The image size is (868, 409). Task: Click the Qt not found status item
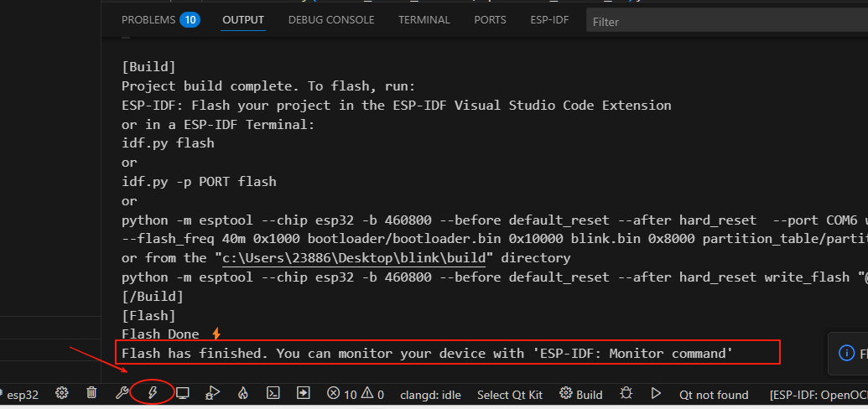coord(714,395)
